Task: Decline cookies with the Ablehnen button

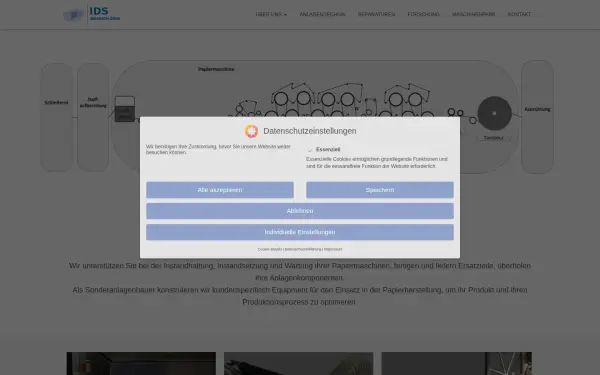Action: click(x=300, y=211)
